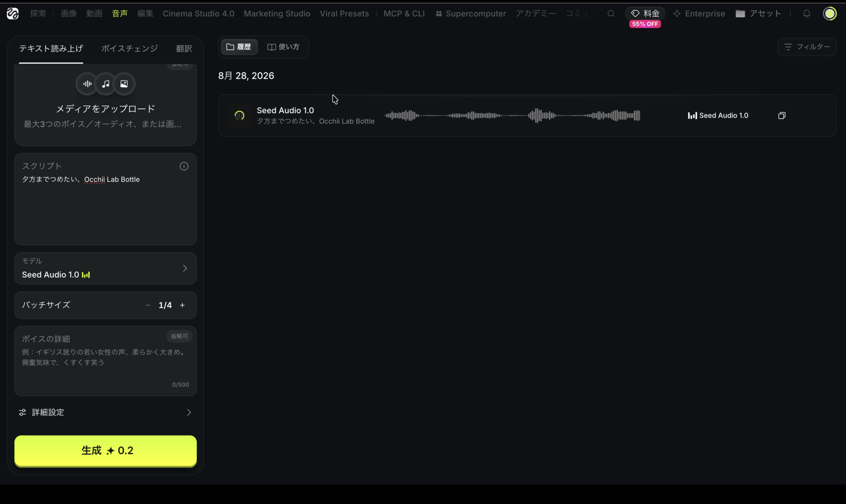Open the 音声 menu item

[119, 14]
